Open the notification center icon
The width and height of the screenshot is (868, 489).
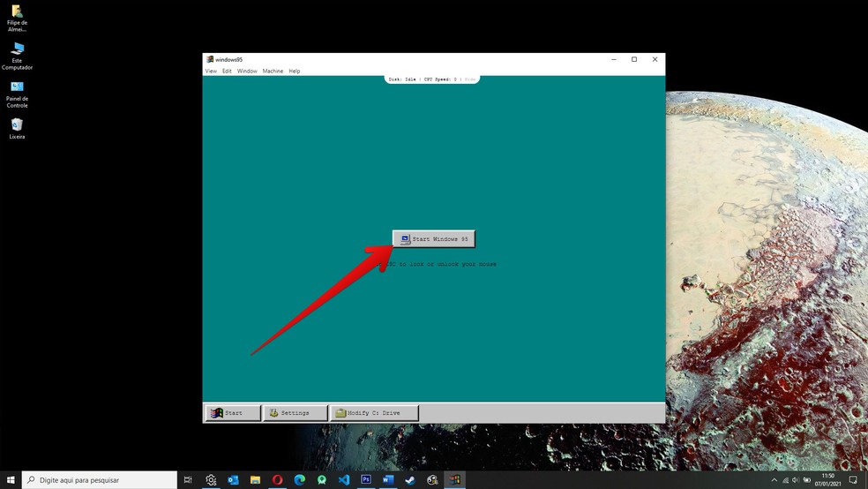pos(853,480)
